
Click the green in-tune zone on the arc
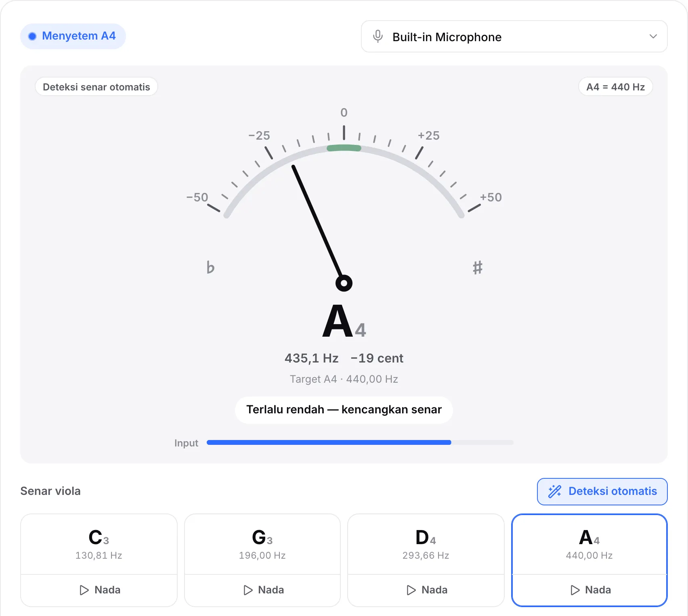[x=344, y=148]
